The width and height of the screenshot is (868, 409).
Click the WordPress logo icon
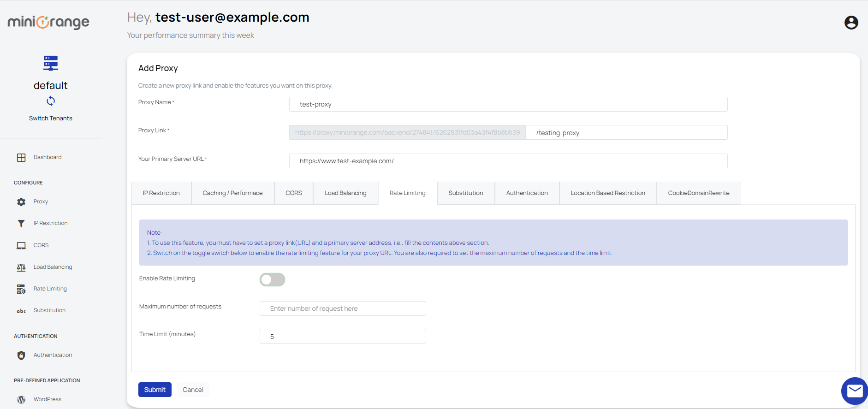[x=21, y=400]
